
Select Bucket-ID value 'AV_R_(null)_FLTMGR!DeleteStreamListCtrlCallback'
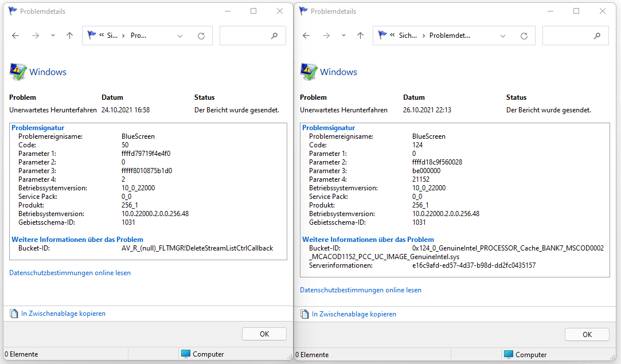(197, 248)
